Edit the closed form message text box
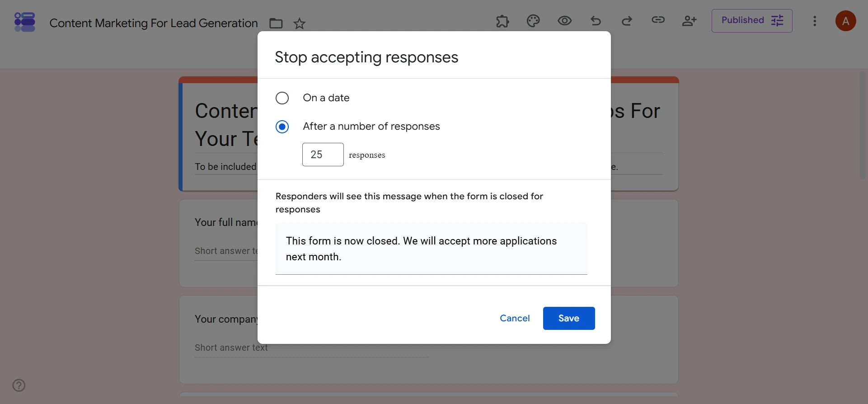This screenshot has width=868, height=404. click(x=432, y=249)
